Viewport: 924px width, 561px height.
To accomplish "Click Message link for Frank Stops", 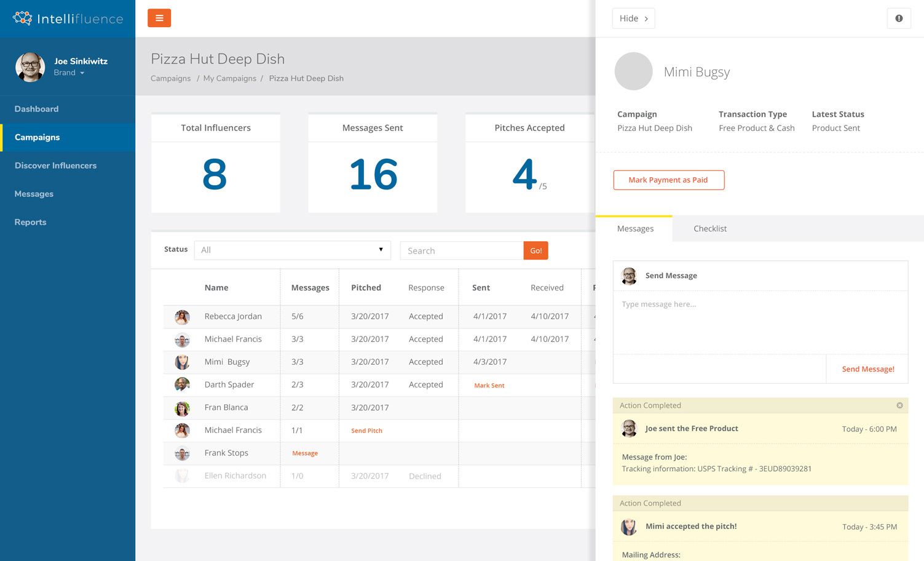I will tap(305, 453).
